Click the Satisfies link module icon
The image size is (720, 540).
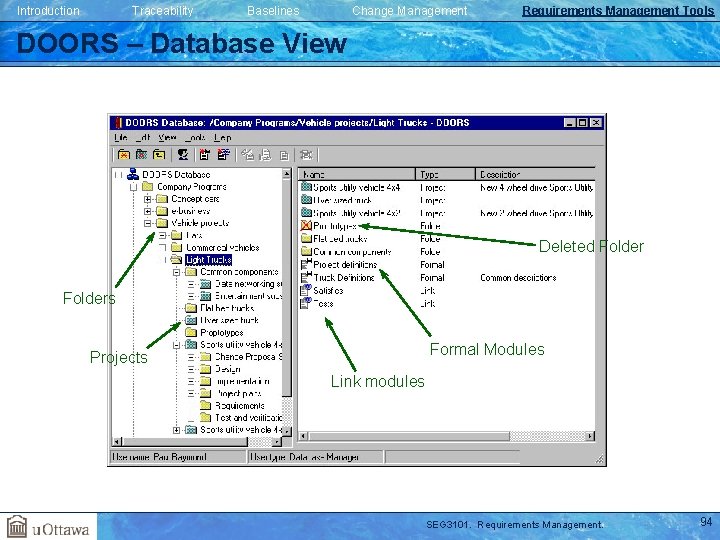[306, 290]
